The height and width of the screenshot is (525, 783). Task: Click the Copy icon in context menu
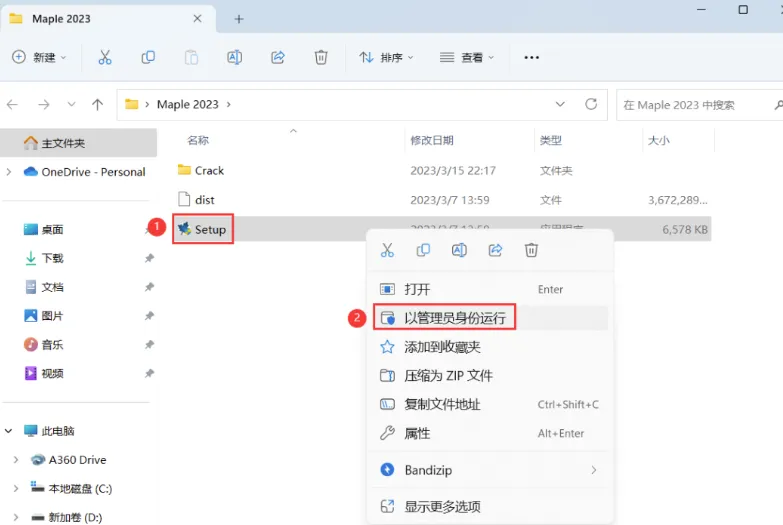tap(423, 250)
